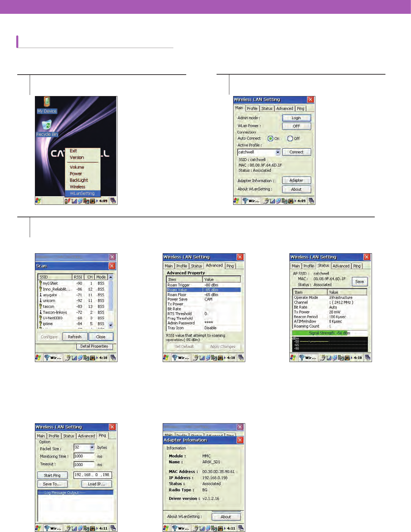
Task: Click Refresh in the Scan window
Action: click(75, 337)
